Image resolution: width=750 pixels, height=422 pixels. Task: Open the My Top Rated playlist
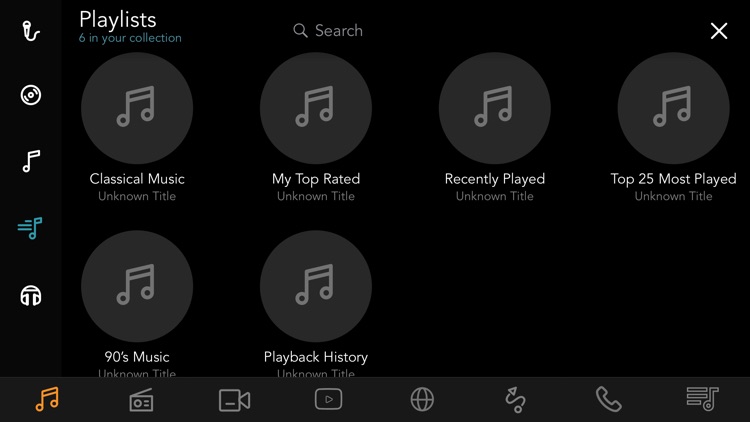(x=316, y=108)
